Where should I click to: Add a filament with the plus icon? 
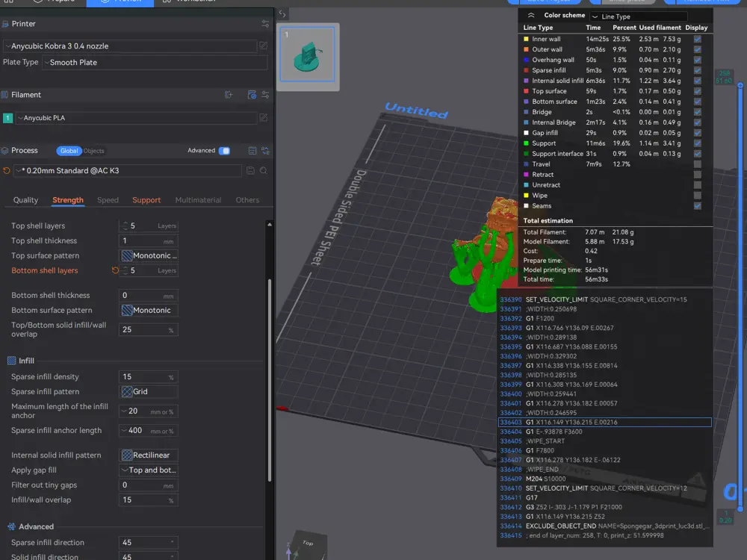coord(229,95)
